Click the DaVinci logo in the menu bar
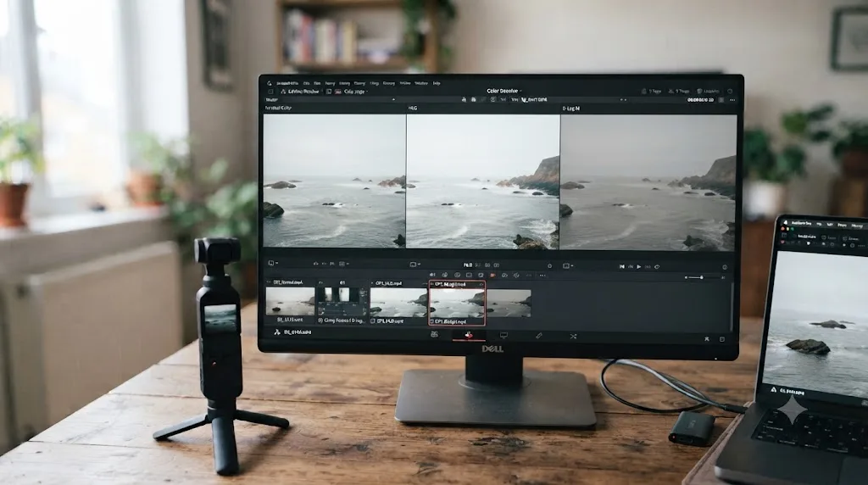 269,83
